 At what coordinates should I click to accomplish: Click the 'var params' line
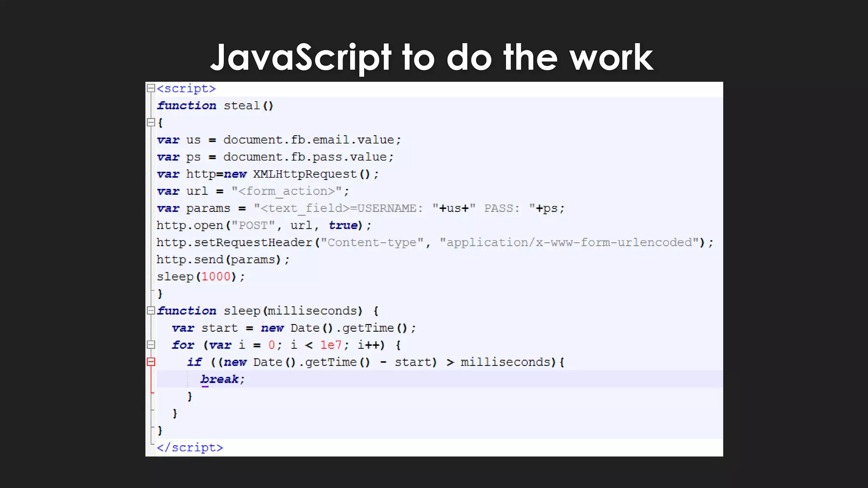[x=361, y=208]
